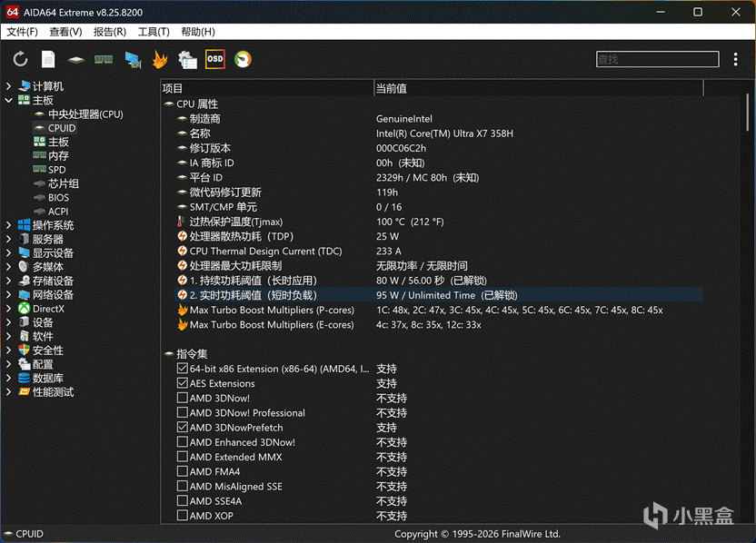Open the 工具(T) menu
The height and width of the screenshot is (543, 756).
(154, 32)
